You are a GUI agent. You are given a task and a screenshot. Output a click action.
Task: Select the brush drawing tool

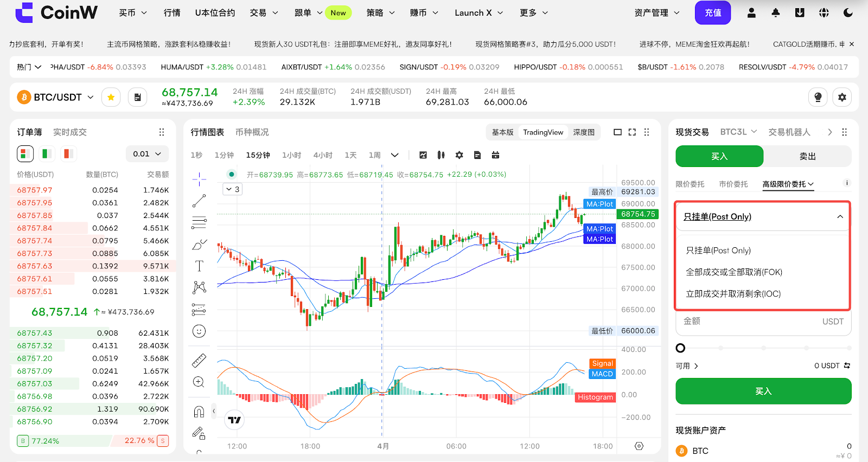[x=199, y=245]
